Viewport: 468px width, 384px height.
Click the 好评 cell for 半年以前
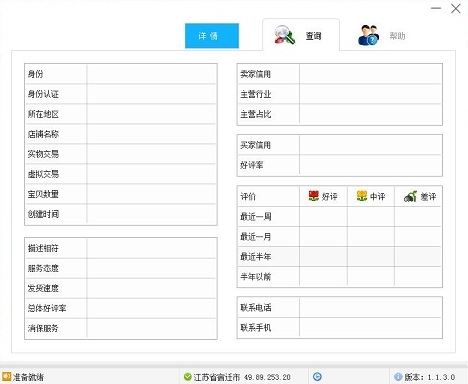coord(323,277)
